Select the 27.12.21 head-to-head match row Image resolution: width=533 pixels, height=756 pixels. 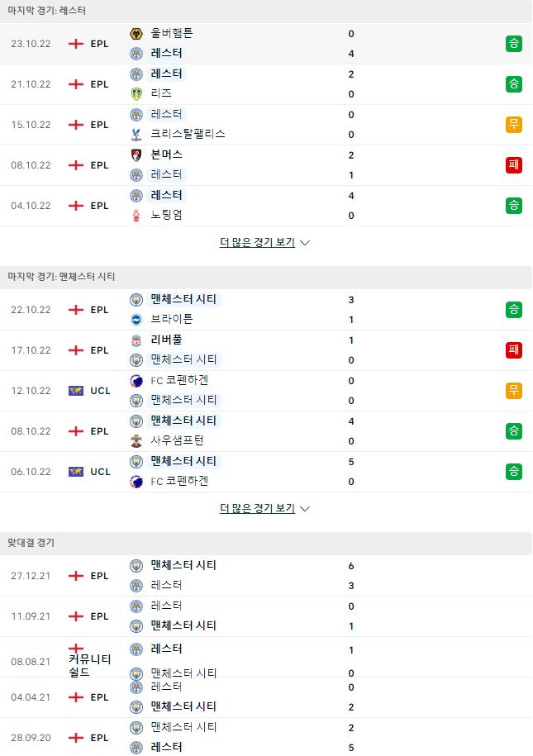[x=266, y=576]
